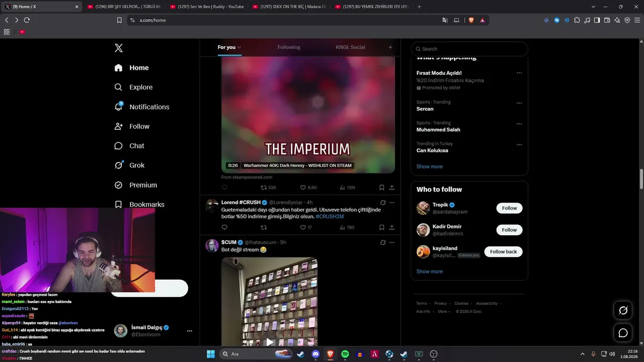Share the Warhammer 40K video post
Image resolution: width=644 pixels, height=362 pixels.
[392, 188]
